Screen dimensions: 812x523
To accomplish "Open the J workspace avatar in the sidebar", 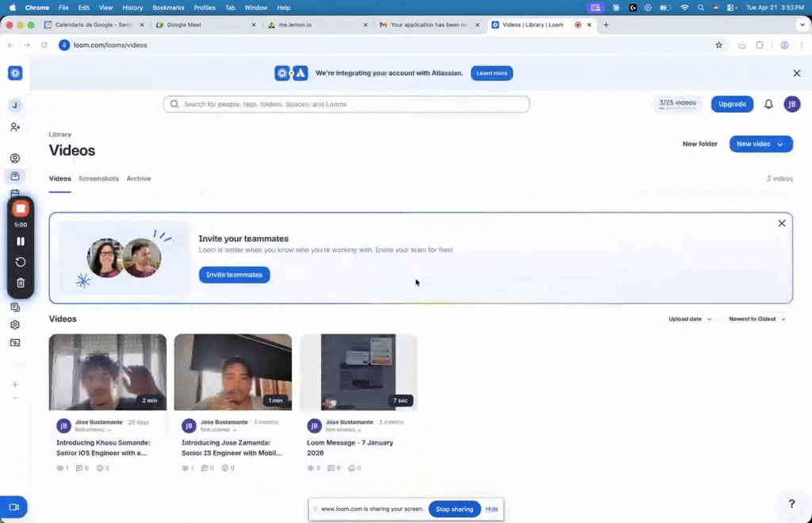I will [x=14, y=105].
